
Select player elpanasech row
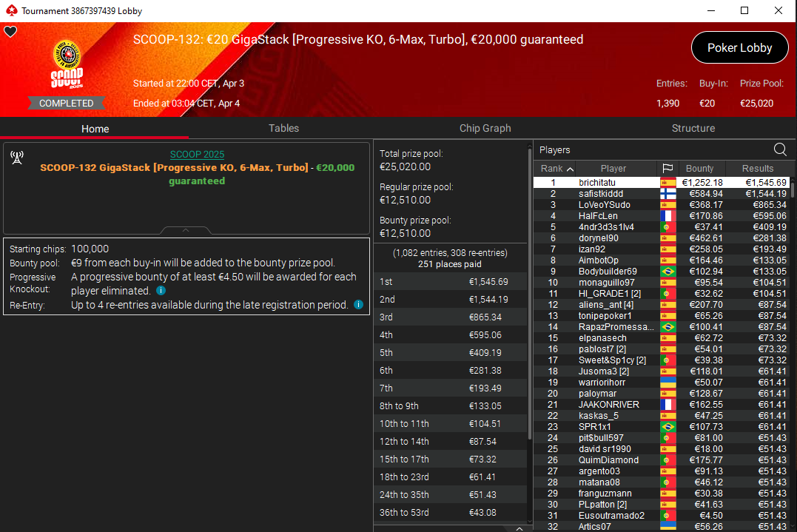[x=662, y=338]
